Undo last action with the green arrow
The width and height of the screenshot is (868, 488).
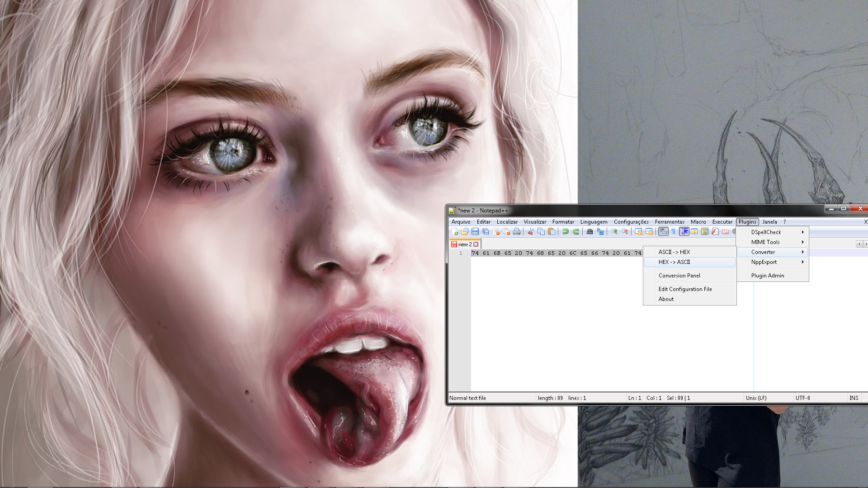(x=565, y=231)
